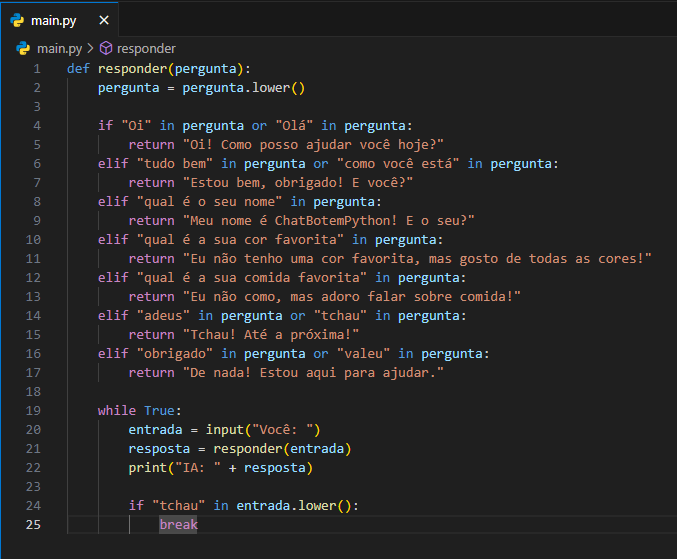The height and width of the screenshot is (559, 677).
Task: Click line number 25 in the gutter
Action: (x=33, y=524)
